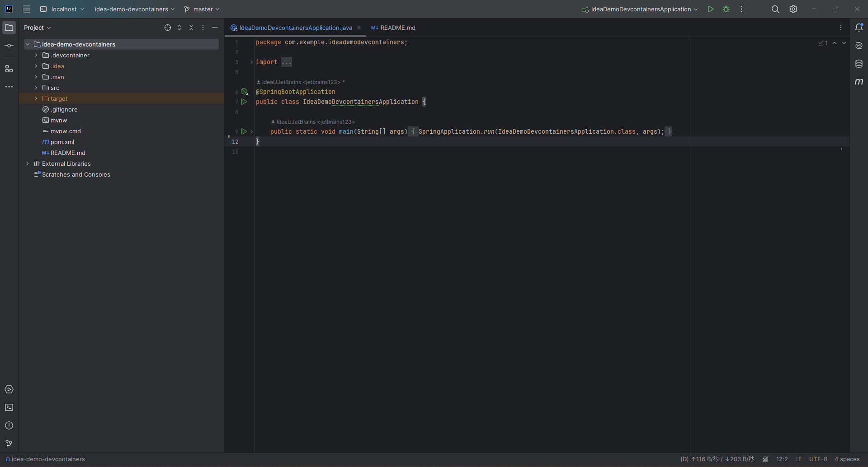Expand folded main method body

point(252,131)
